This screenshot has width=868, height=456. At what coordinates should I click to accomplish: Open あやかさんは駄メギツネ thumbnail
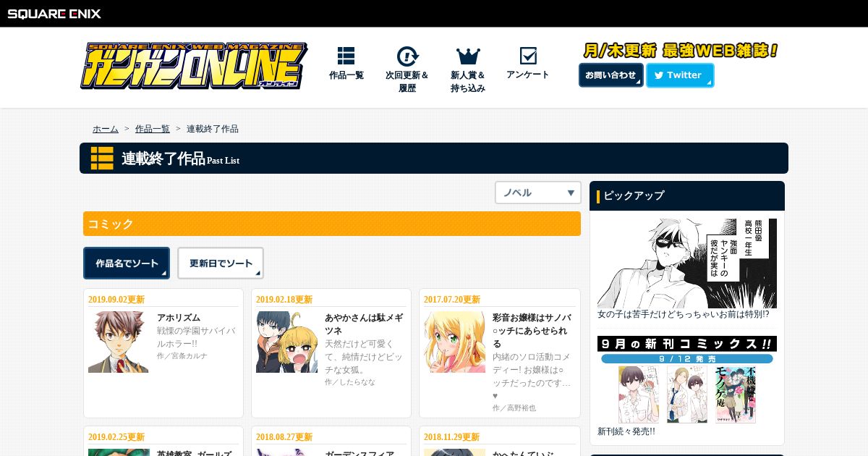286,342
